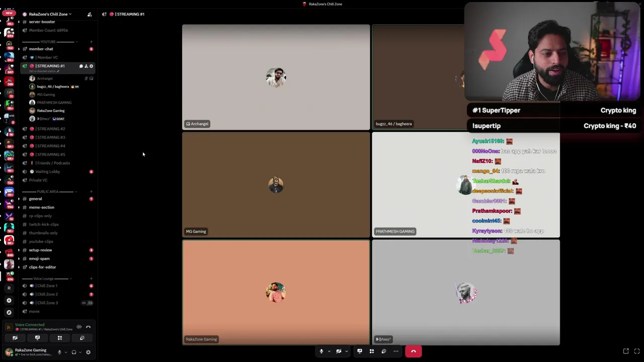
Task: Toggle noise suppression in Voice Connected panel
Action: tap(79, 327)
